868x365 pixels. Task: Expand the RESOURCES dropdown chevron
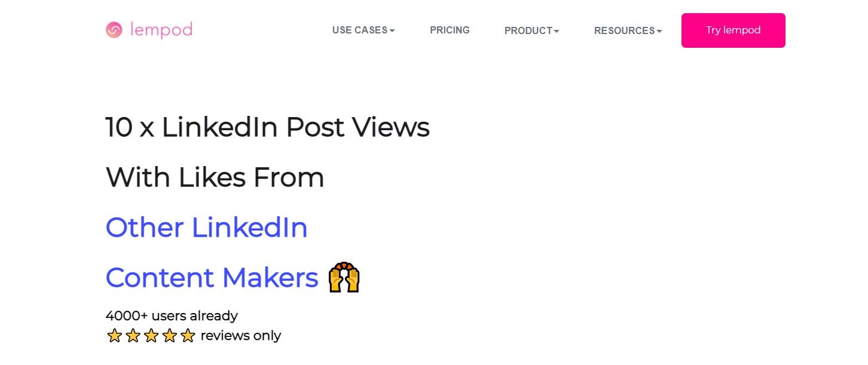[x=659, y=31]
